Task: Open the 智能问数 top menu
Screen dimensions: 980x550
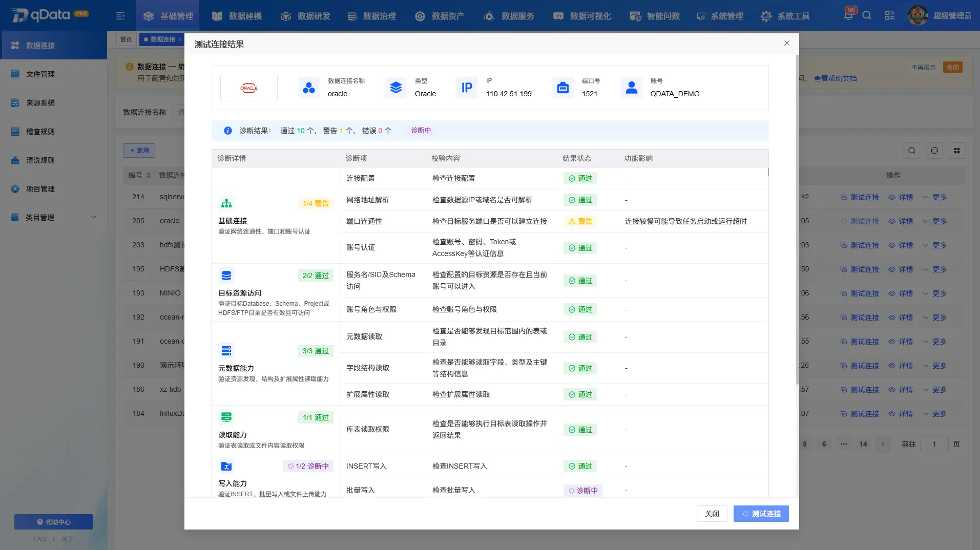Action: (655, 16)
